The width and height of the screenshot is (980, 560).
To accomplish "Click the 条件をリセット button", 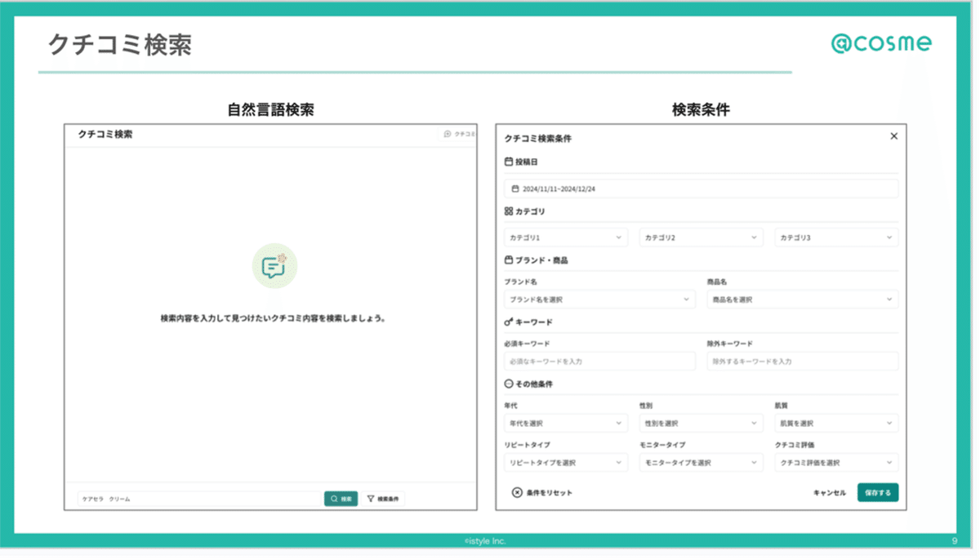I will (x=542, y=493).
